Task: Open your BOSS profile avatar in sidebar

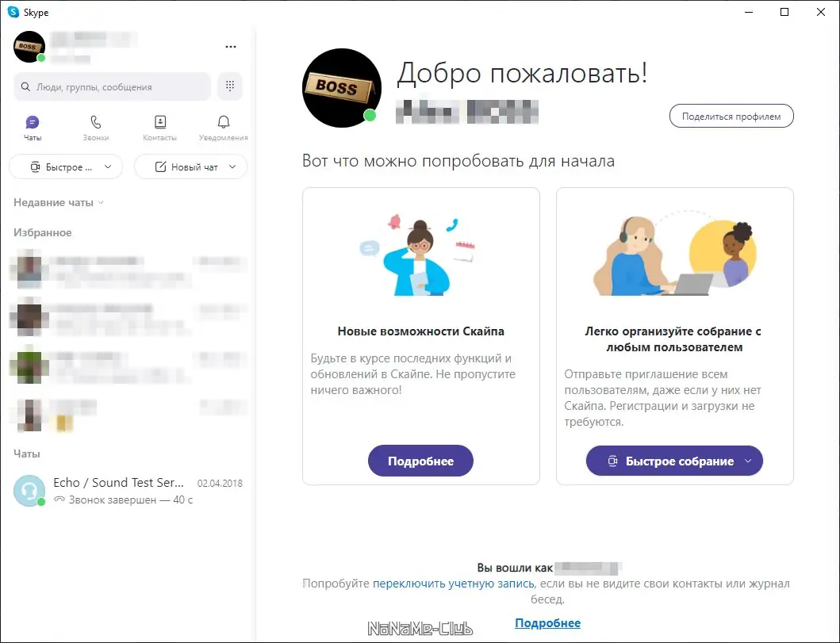Action: (29, 47)
